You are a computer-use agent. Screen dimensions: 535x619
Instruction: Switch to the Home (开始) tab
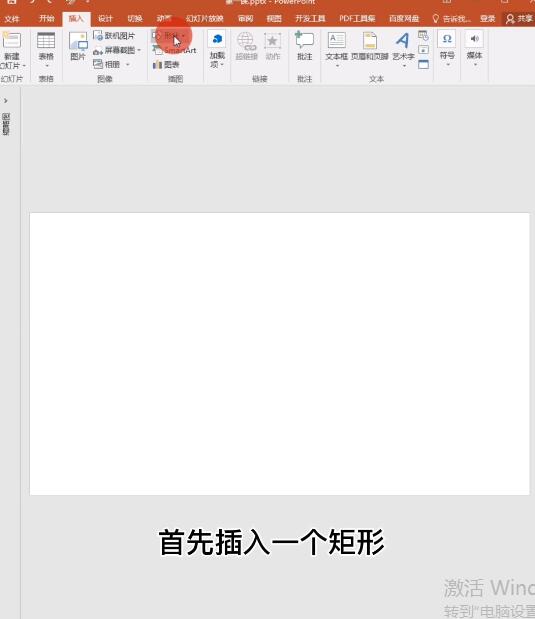point(47,18)
